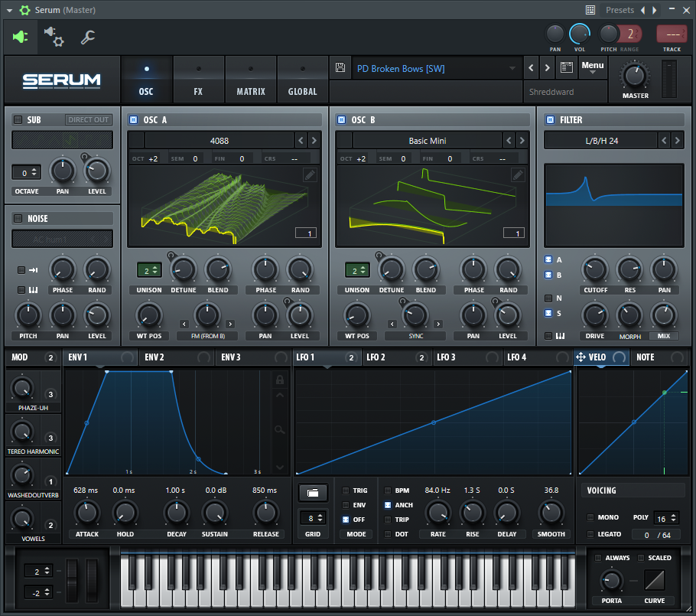Click the lock icon in the ENV 1 editor

pos(280,379)
